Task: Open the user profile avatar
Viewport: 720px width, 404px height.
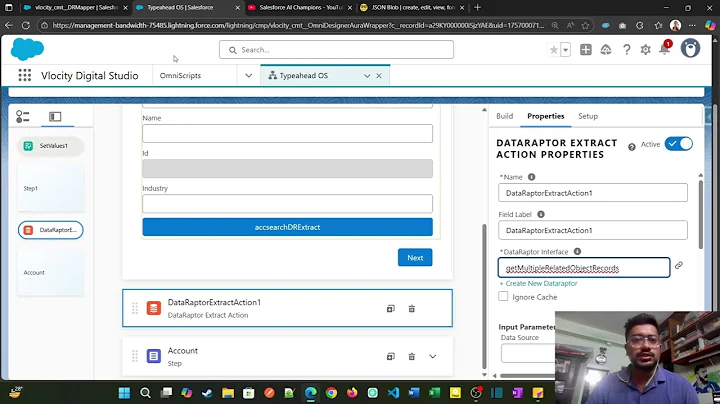Action: coord(690,48)
